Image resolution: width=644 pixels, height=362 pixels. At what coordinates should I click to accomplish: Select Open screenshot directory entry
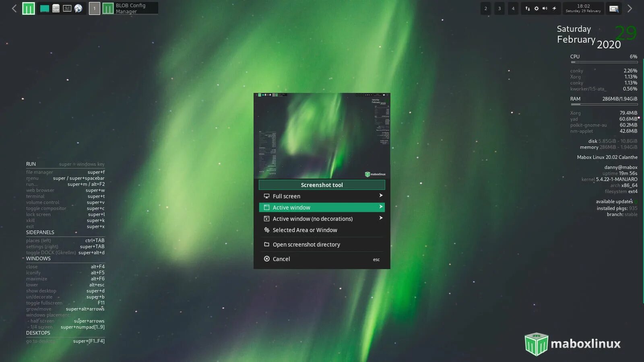pos(322,245)
